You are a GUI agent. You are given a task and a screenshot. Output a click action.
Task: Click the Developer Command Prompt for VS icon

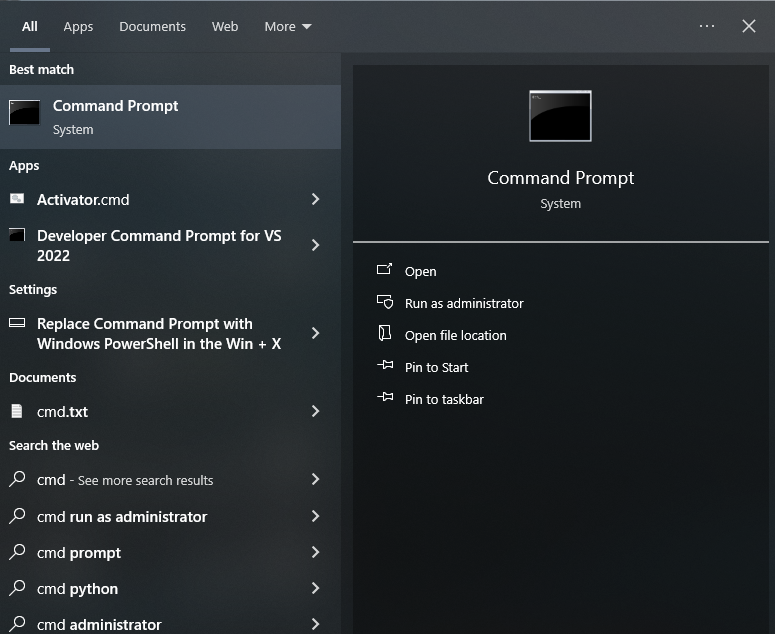point(17,236)
